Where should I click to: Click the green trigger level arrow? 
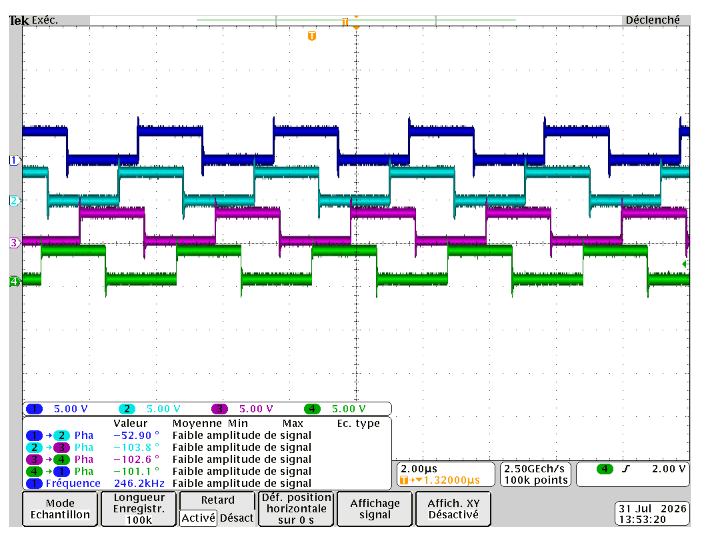pos(685,264)
